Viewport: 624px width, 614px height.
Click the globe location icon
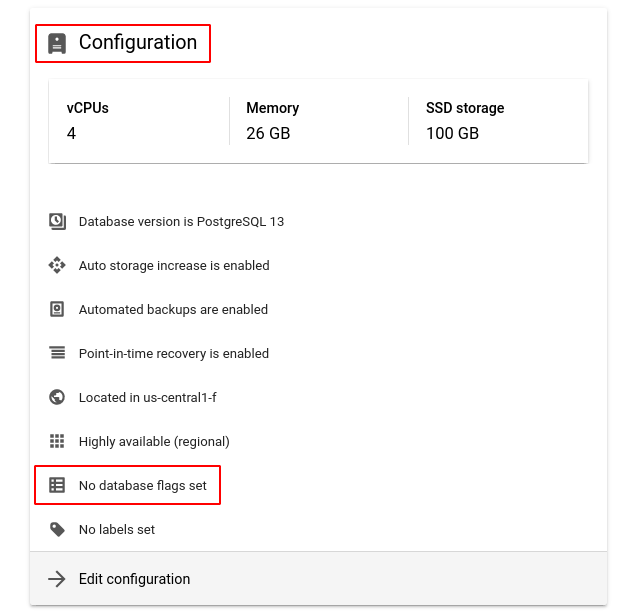pos(57,397)
